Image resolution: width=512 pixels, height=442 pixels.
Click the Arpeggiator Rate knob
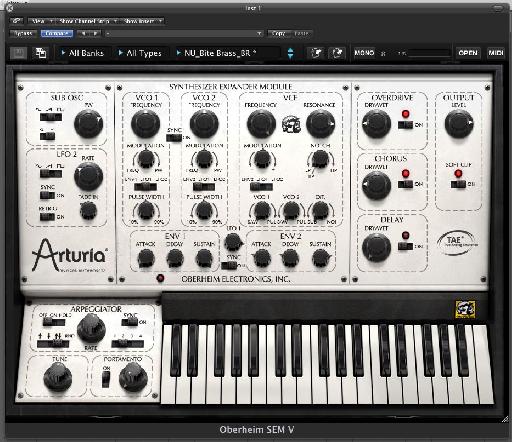pyautogui.click(x=91, y=329)
